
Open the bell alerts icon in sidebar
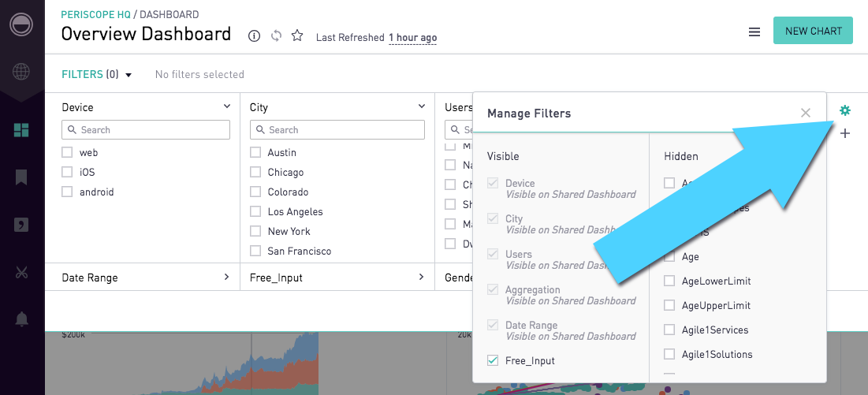point(21,319)
